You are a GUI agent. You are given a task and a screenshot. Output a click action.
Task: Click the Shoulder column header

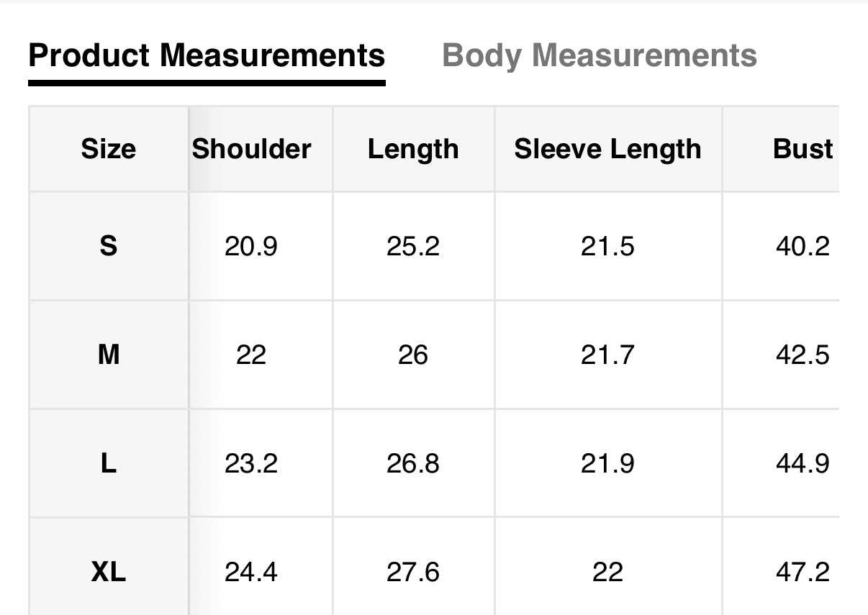point(251,149)
